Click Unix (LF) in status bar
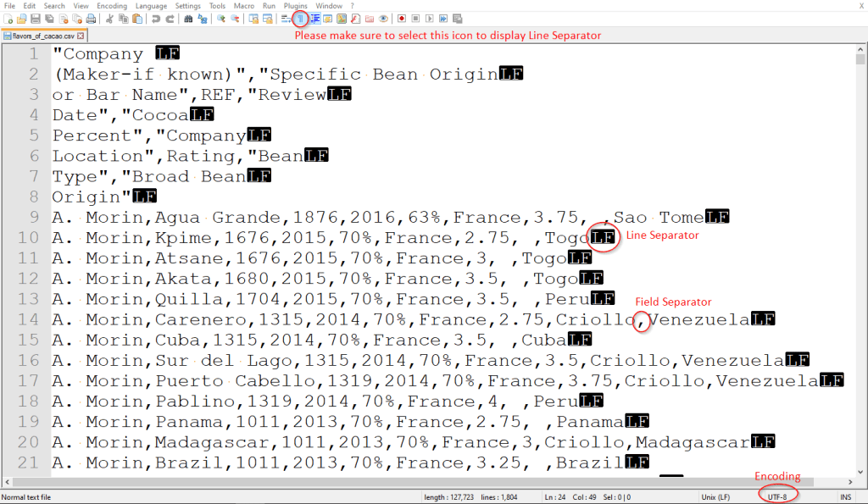The width and height of the screenshot is (868, 504). [718, 497]
